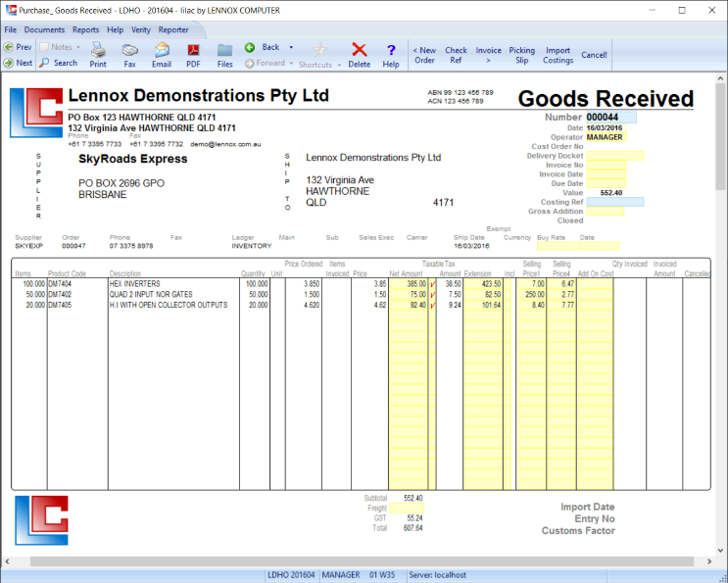Image resolution: width=728 pixels, height=583 pixels.
Task: Click the Cancel! button
Action: (594, 55)
